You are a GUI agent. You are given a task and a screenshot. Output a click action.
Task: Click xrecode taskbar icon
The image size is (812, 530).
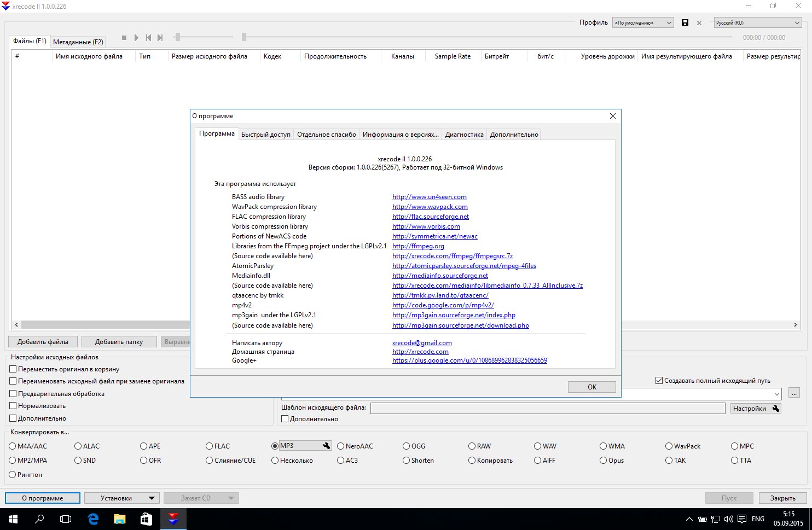click(173, 519)
